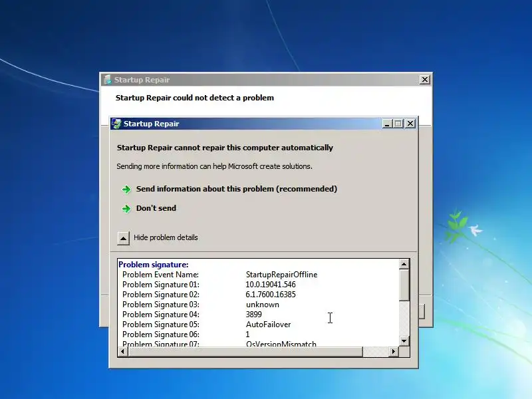Image resolution: width=532 pixels, height=399 pixels.
Task: Maximize the front Startup Repair dialog
Action: 398,124
